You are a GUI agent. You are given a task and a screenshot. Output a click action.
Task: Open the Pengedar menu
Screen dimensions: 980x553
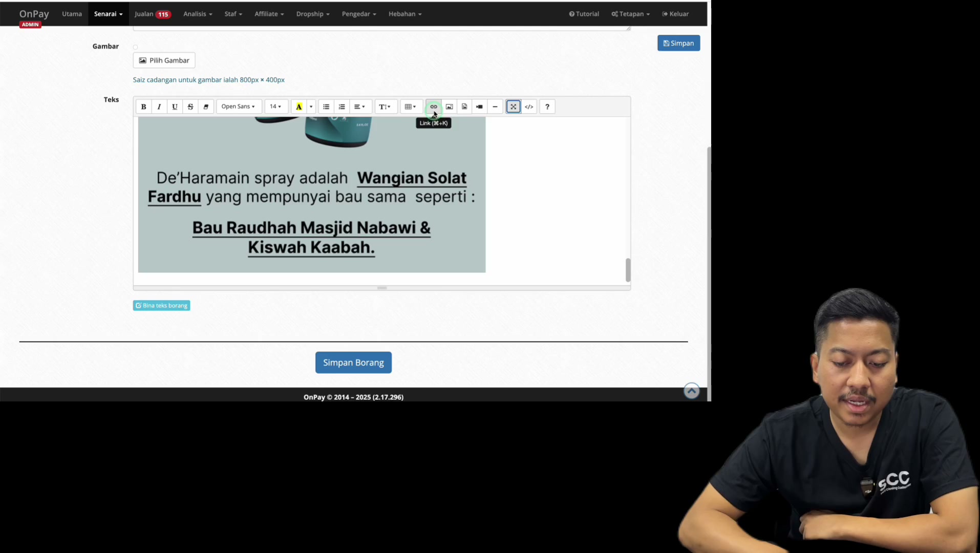(x=359, y=14)
